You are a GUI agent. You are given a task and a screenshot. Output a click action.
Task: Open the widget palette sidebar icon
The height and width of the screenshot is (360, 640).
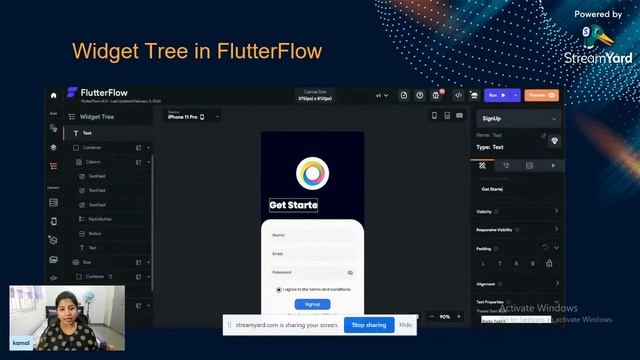click(x=53, y=128)
